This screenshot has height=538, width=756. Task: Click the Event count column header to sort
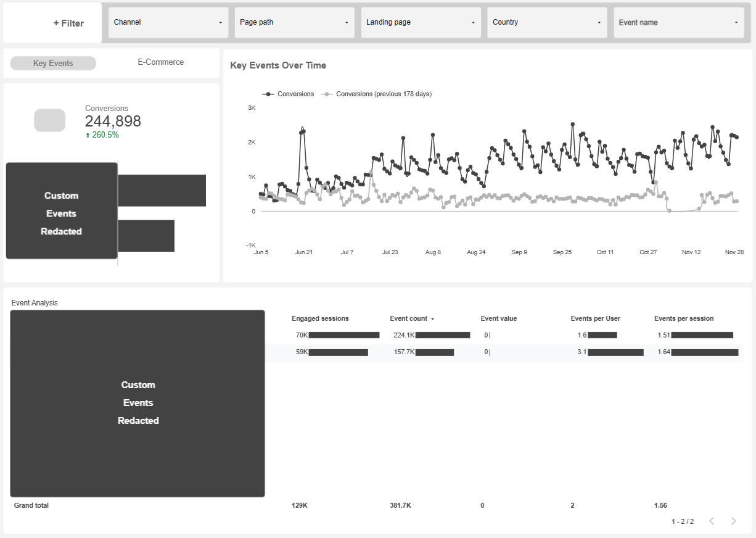(408, 318)
